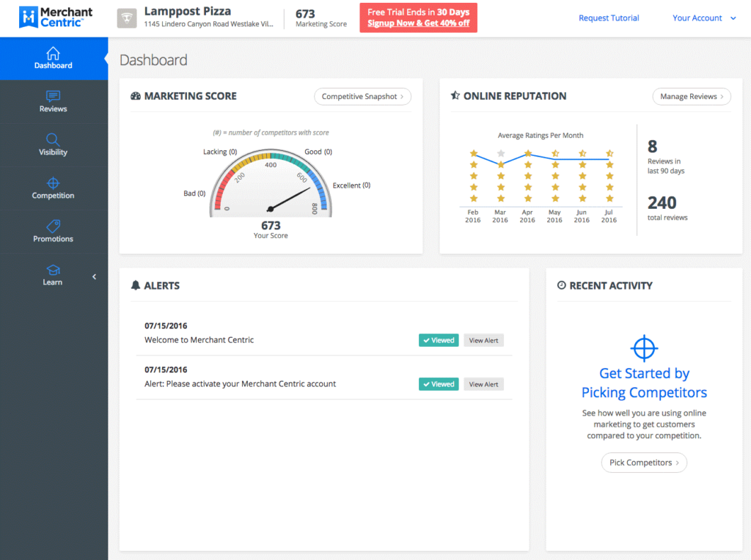The image size is (751, 560).
Task: Select the Visibility magnifier icon in sidebar
Action: point(53,141)
